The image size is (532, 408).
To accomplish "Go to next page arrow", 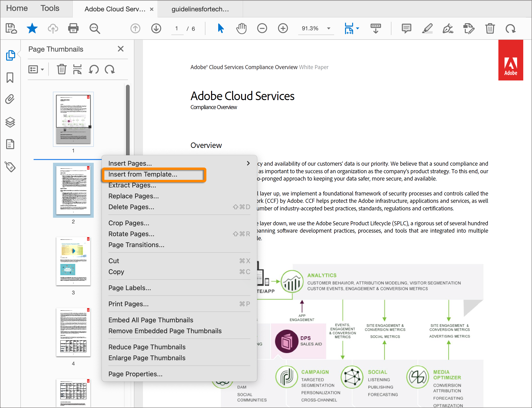I will pyautogui.click(x=156, y=28).
